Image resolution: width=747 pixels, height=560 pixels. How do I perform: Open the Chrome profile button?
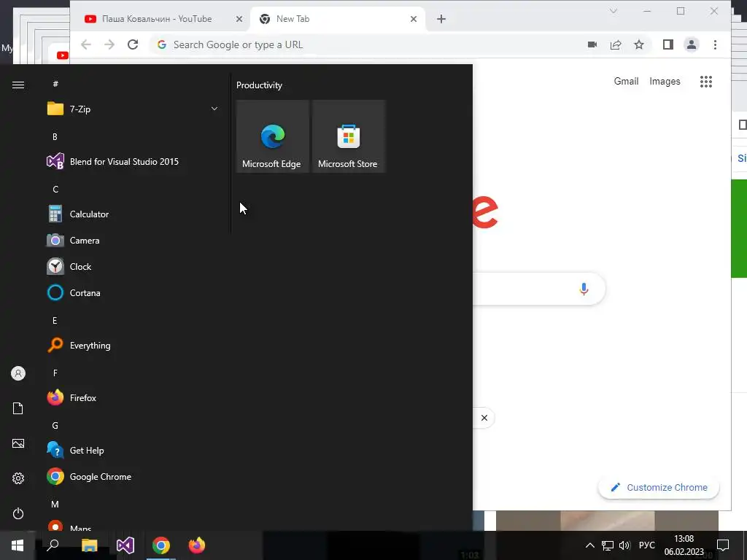(692, 44)
